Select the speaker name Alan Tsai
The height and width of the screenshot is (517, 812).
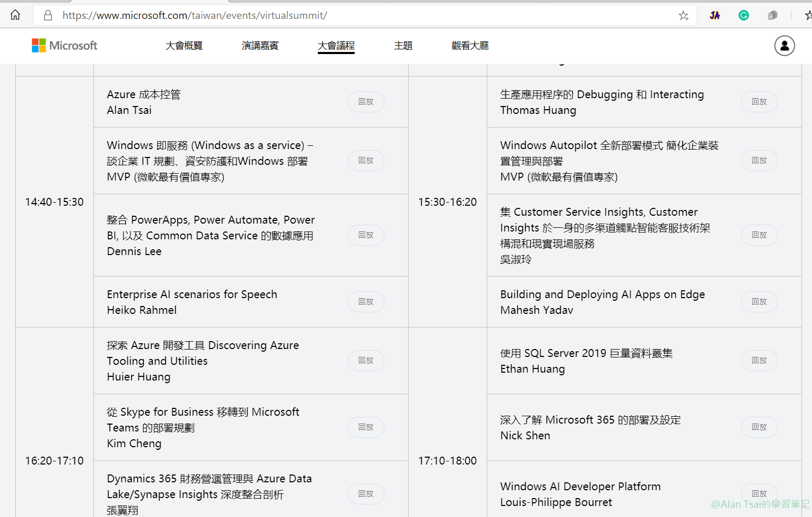point(129,110)
